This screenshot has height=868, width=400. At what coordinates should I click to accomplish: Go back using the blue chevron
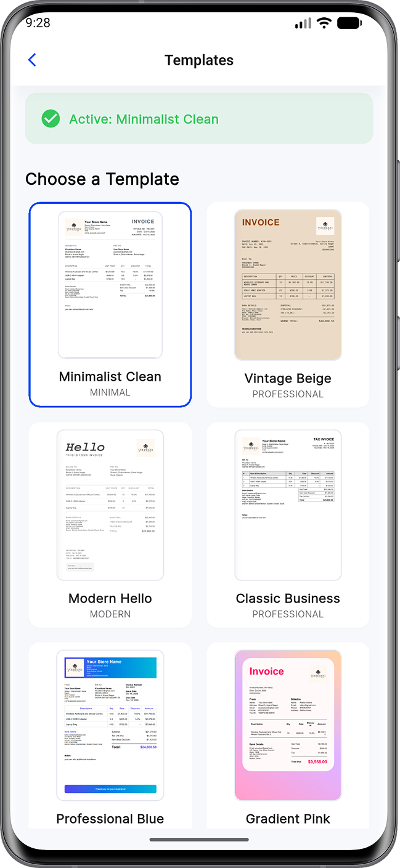click(x=32, y=60)
